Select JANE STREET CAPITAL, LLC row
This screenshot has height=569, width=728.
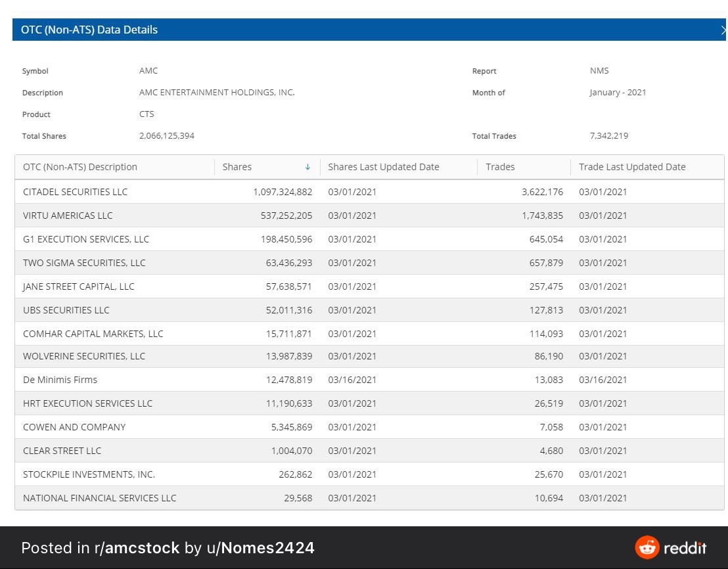pos(369,286)
